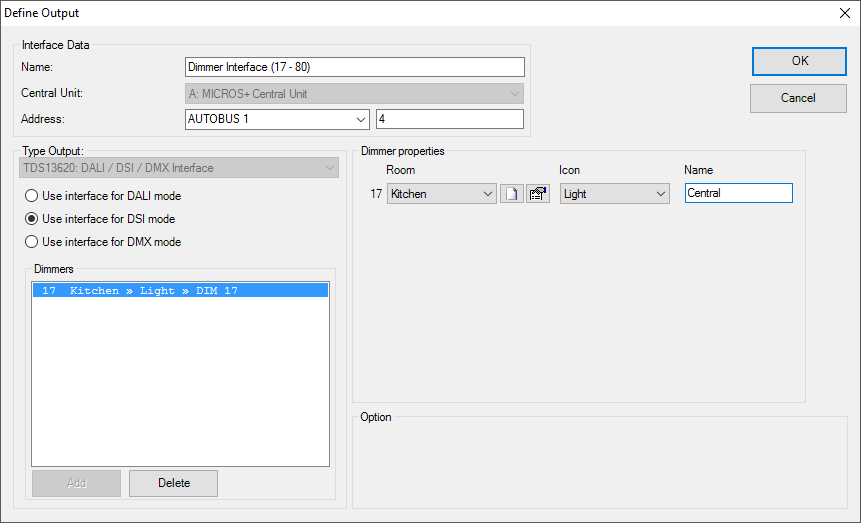The width and height of the screenshot is (861, 523).
Task: Select the Kitchen Light DIM 17 entry
Action: tap(180, 291)
